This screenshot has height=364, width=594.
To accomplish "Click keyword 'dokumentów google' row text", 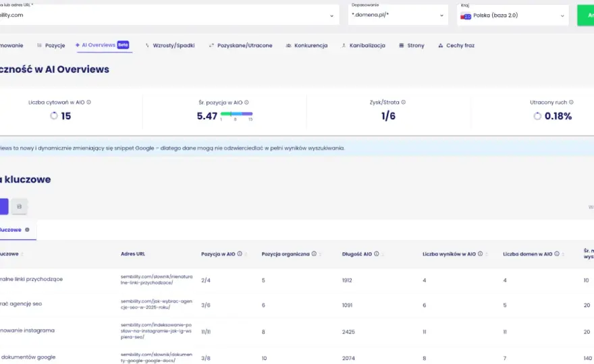I will [28, 357].
